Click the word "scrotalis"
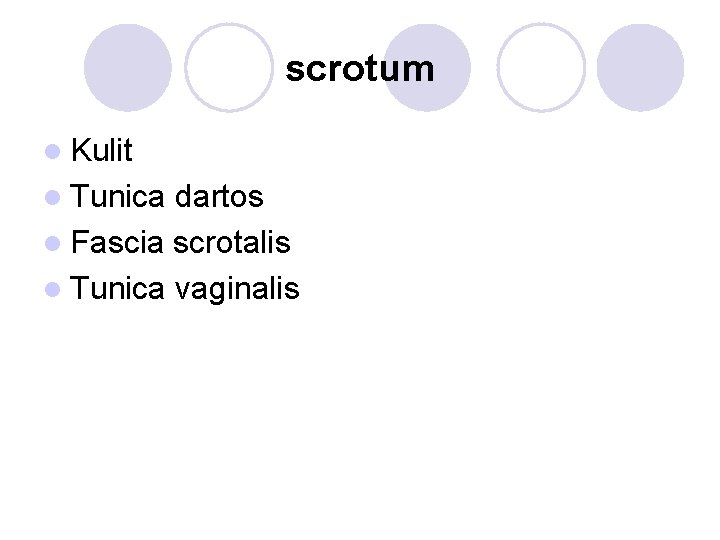Viewport: 720px width, 540px height. click(232, 242)
